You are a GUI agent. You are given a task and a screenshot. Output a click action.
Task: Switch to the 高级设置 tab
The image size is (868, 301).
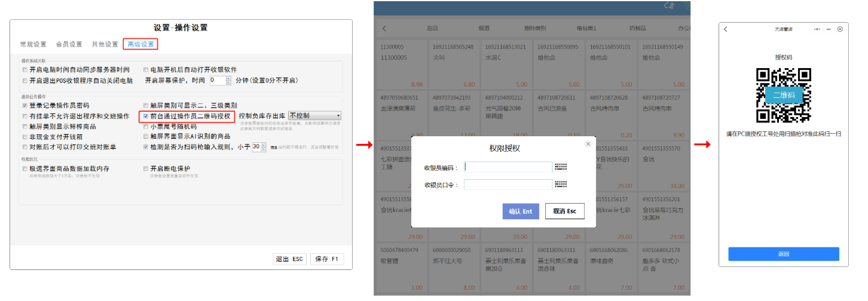point(140,44)
